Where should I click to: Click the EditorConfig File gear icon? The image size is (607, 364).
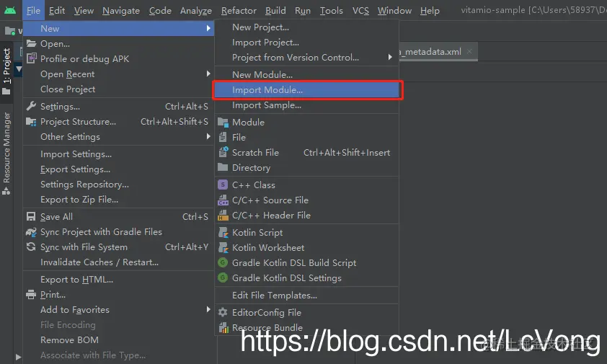[x=223, y=312]
